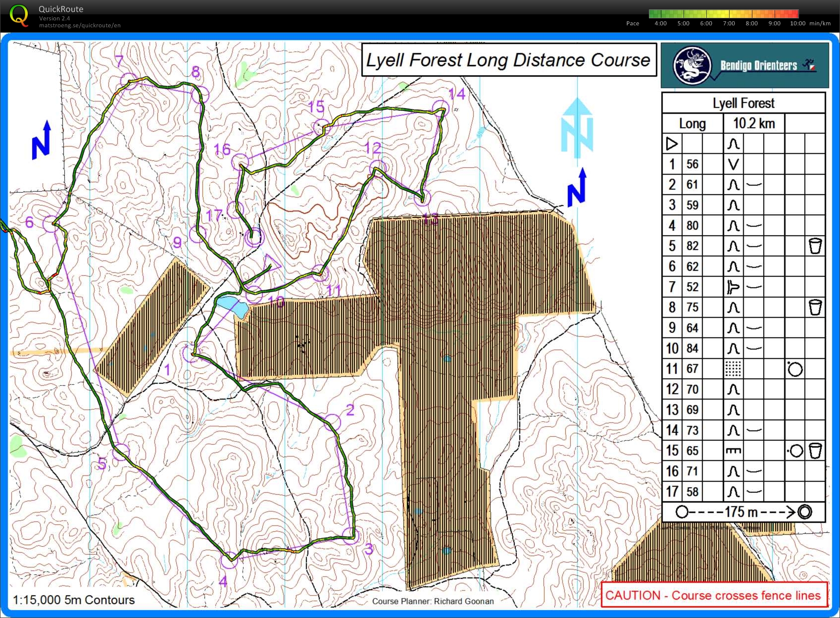Click the drinks cup icon on row 8

815,307
